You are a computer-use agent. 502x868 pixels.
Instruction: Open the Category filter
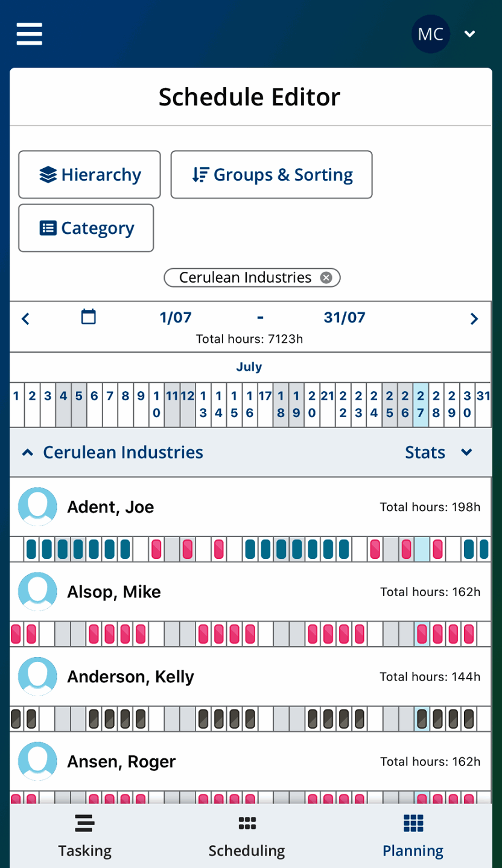(86, 228)
